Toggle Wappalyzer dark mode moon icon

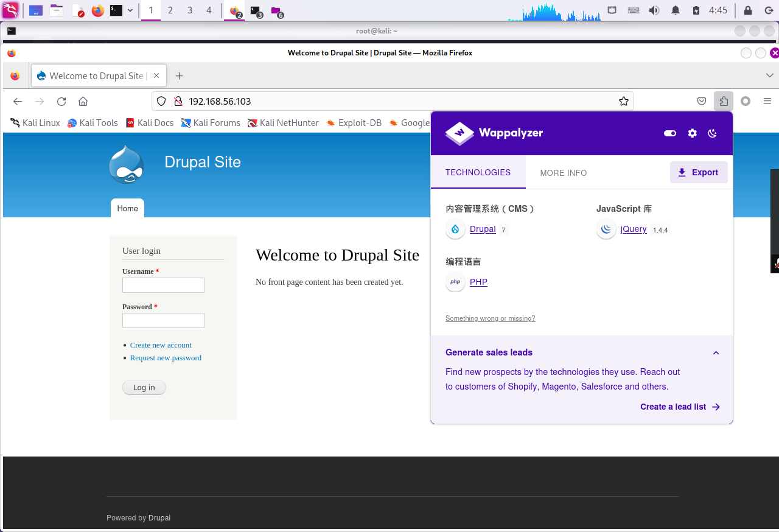[x=713, y=133]
